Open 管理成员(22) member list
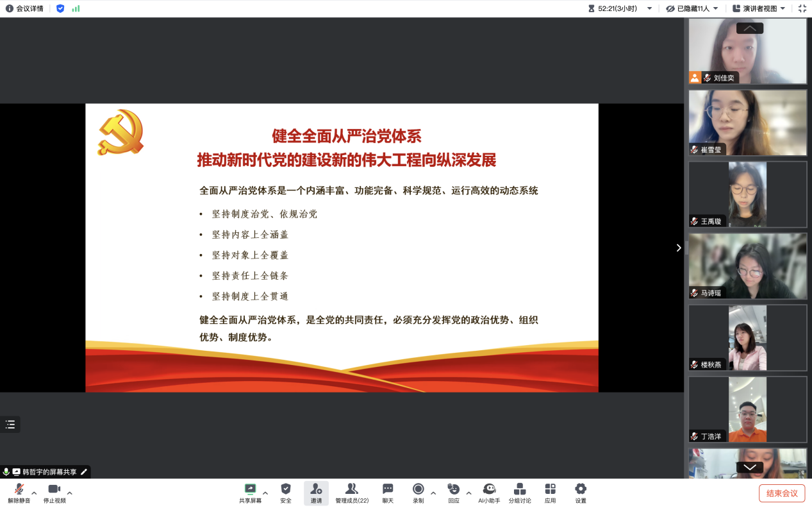Viewport: 812px width, 508px height. (x=352, y=493)
